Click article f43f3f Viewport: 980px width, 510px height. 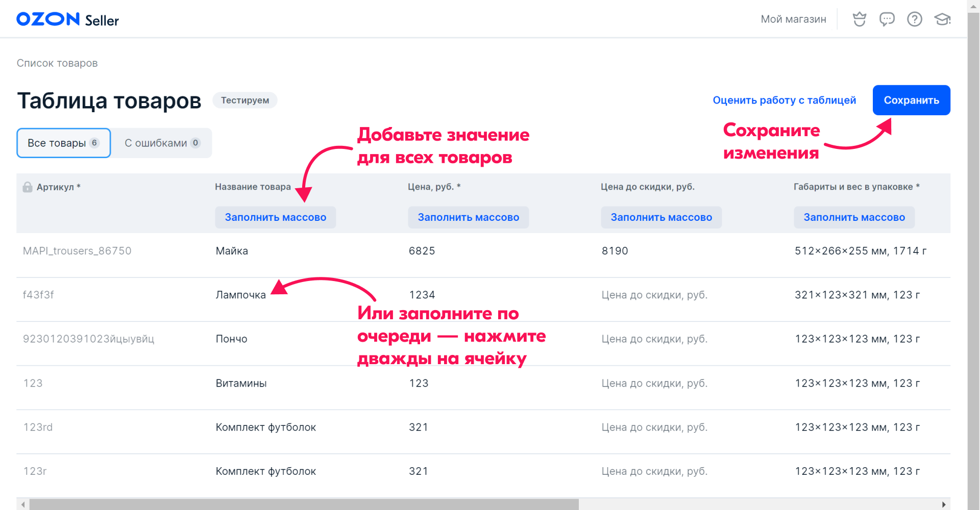click(38, 295)
